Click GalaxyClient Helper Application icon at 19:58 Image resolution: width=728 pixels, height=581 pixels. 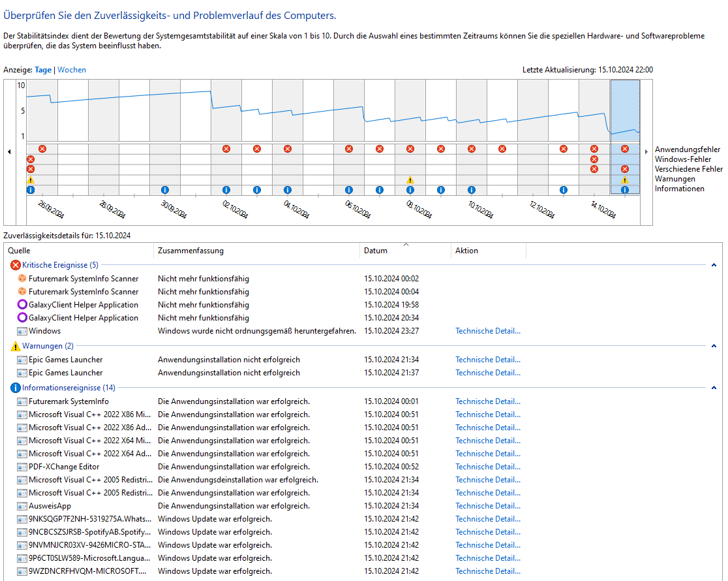22,304
